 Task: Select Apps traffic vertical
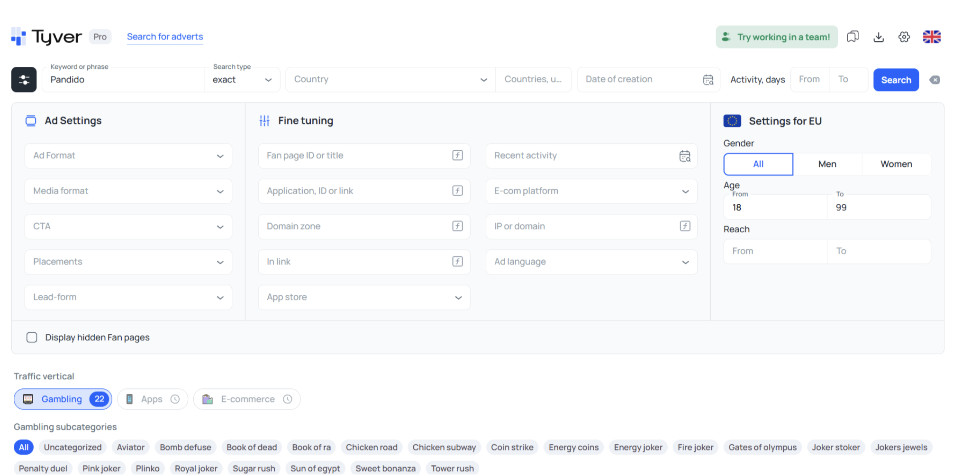(153, 399)
